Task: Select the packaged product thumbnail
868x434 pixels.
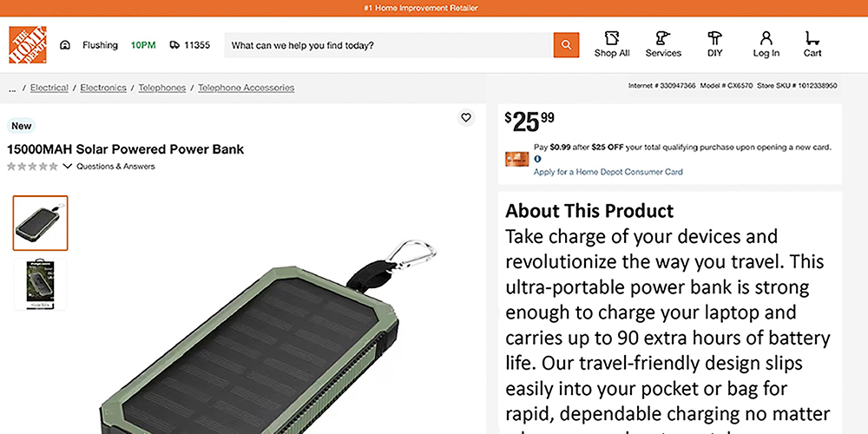Action: point(41,283)
